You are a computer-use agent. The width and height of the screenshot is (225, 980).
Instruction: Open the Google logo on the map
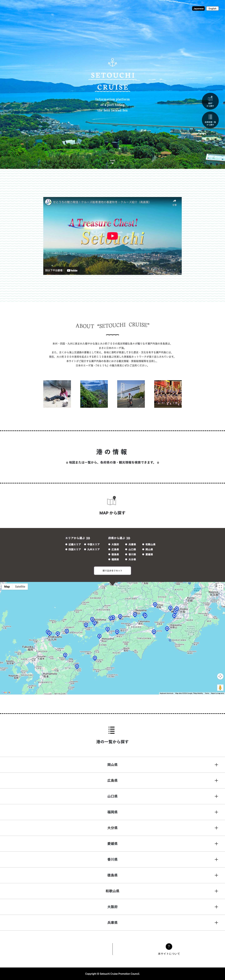pos(6,692)
